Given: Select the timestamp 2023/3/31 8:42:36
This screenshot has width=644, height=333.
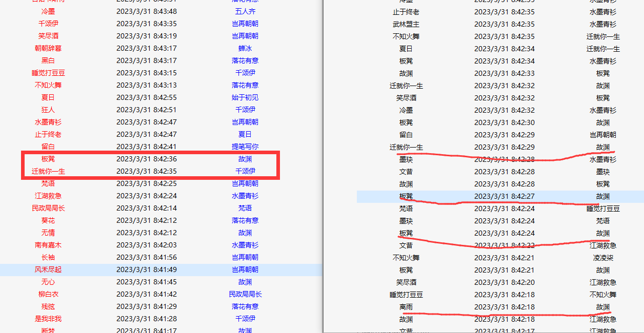Looking at the screenshot, I should (147, 159).
